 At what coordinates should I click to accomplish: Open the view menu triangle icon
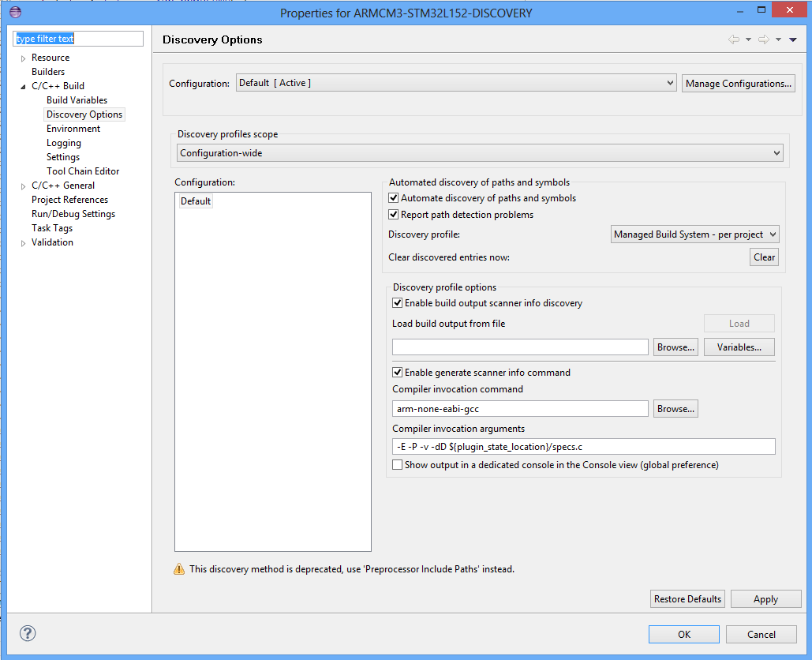click(x=793, y=40)
